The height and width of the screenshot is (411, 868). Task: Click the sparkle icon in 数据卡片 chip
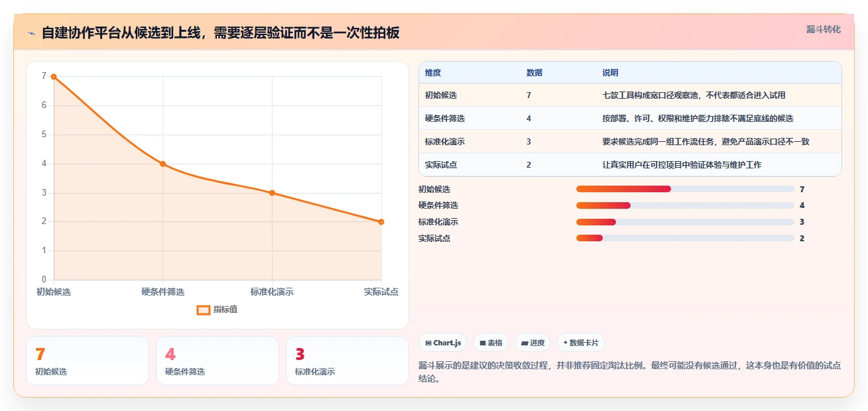coord(565,343)
